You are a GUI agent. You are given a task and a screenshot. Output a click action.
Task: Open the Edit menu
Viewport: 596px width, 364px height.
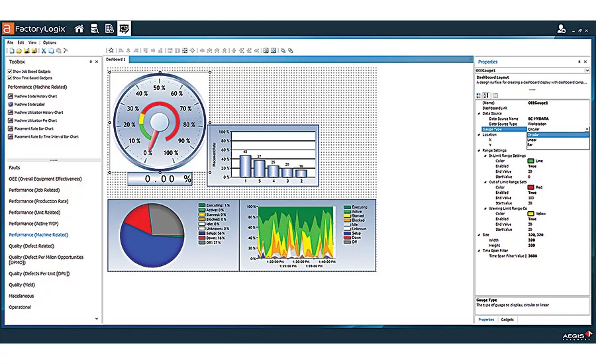pyautogui.click(x=21, y=42)
